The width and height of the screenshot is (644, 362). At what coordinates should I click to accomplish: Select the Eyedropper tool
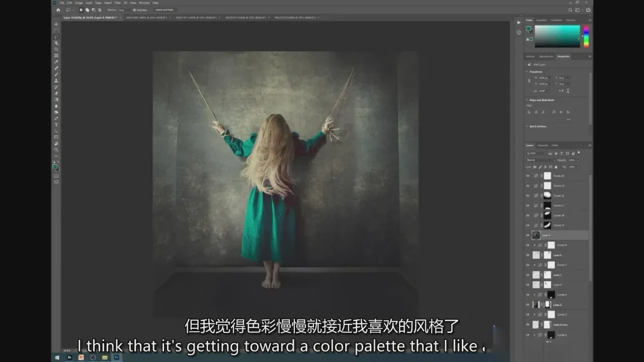point(56,62)
